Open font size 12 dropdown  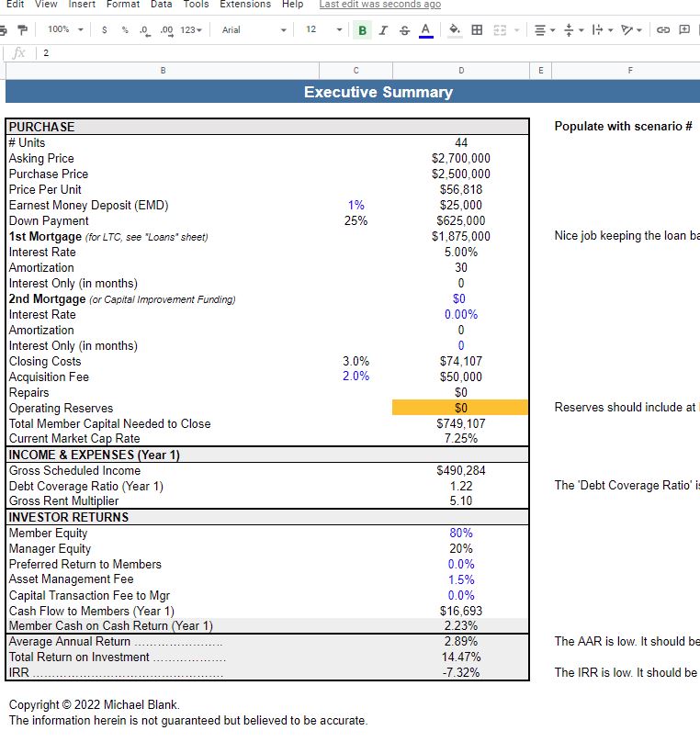click(323, 29)
